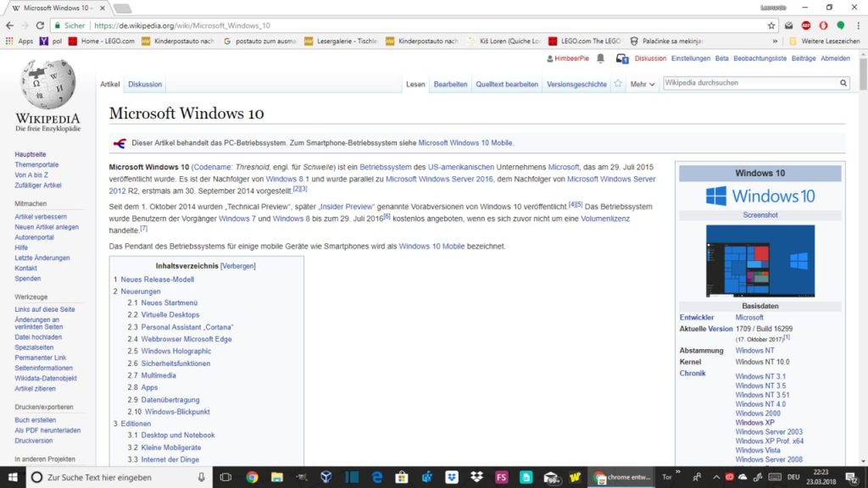This screenshot has height=488, width=868.
Task: Select the Lesen tab
Action: (415, 84)
